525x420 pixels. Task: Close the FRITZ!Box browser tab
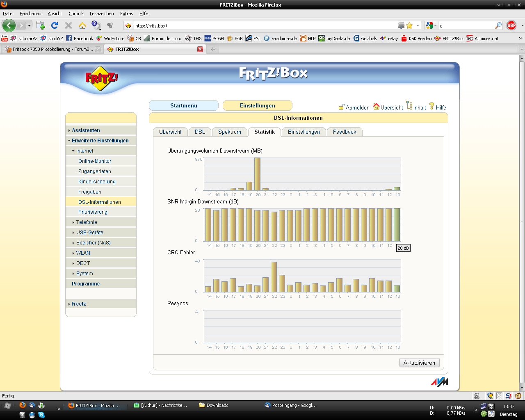[200, 49]
